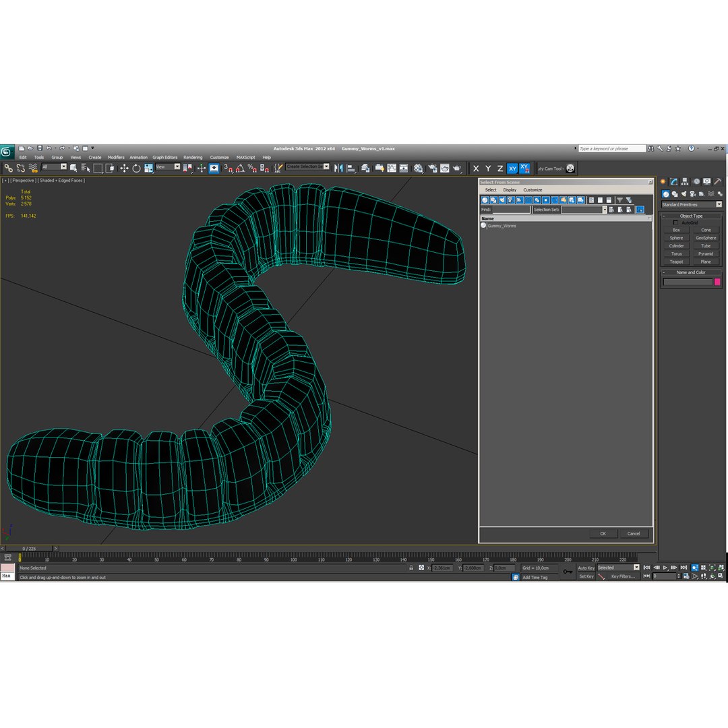Activate the Select and Rotate tool
Image resolution: width=728 pixels, height=728 pixels.
136,168
